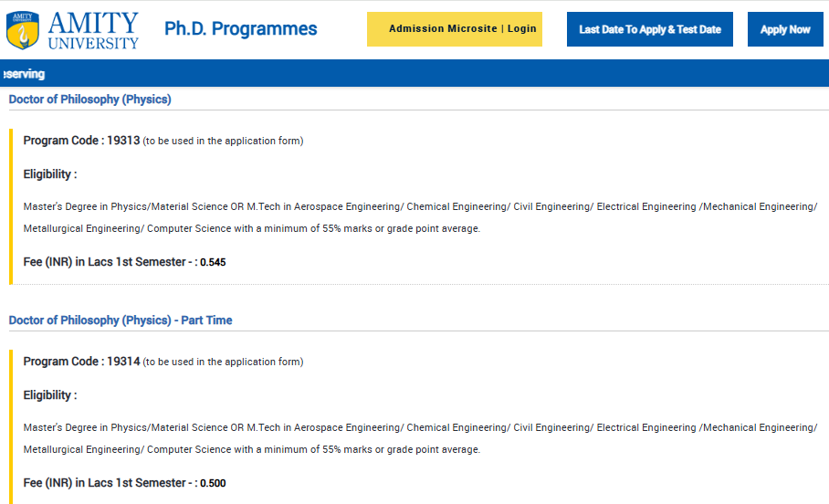The height and width of the screenshot is (504, 829).
Task: Click the scrolling text in blue banner
Action: [24, 74]
